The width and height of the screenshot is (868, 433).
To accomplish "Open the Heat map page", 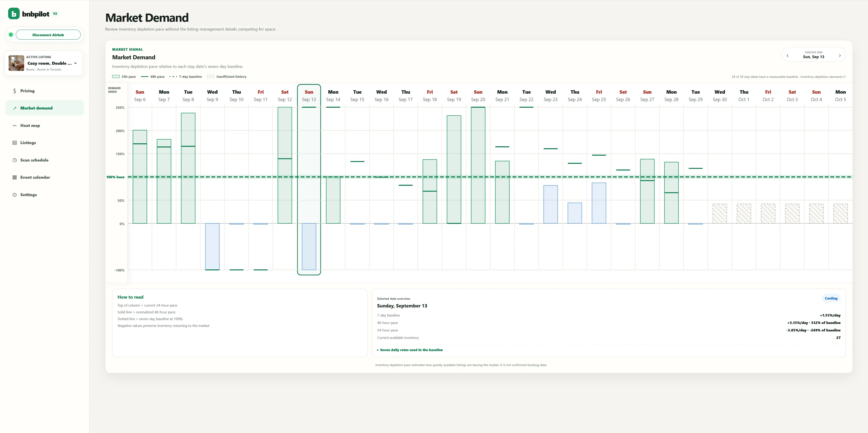I will pos(45,126).
